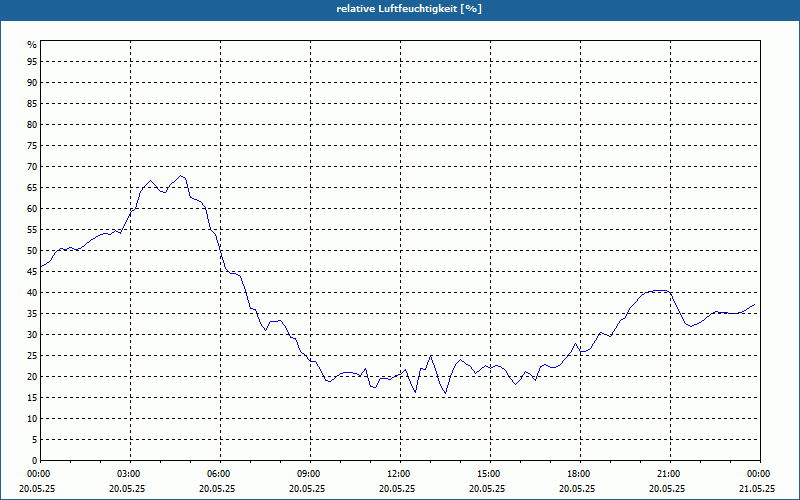800x500 pixels.
Task: Select the "20.05.25" date under 03:00
Action: coord(127,488)
